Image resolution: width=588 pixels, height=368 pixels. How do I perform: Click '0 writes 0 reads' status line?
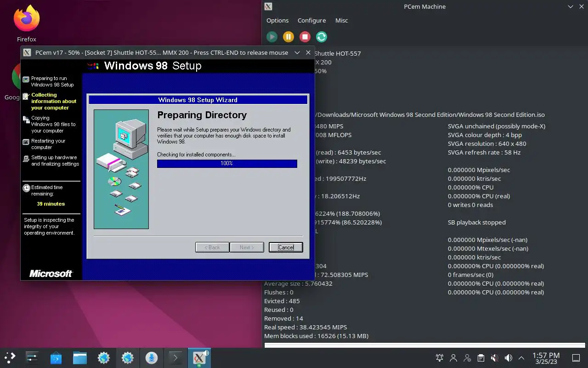470,205
